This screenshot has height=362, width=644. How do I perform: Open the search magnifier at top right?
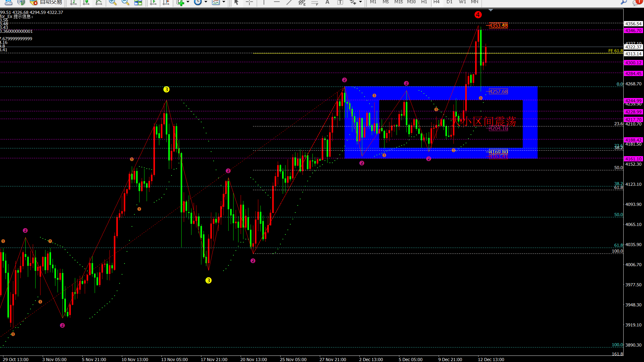[x=624, y=2]
